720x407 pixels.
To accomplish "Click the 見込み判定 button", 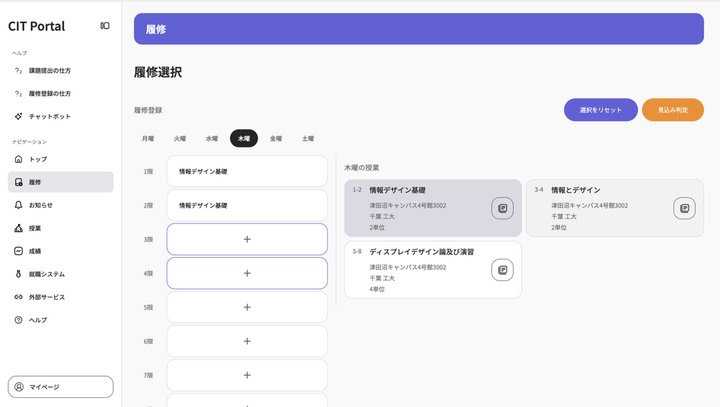I will click(x=672, y=110).
